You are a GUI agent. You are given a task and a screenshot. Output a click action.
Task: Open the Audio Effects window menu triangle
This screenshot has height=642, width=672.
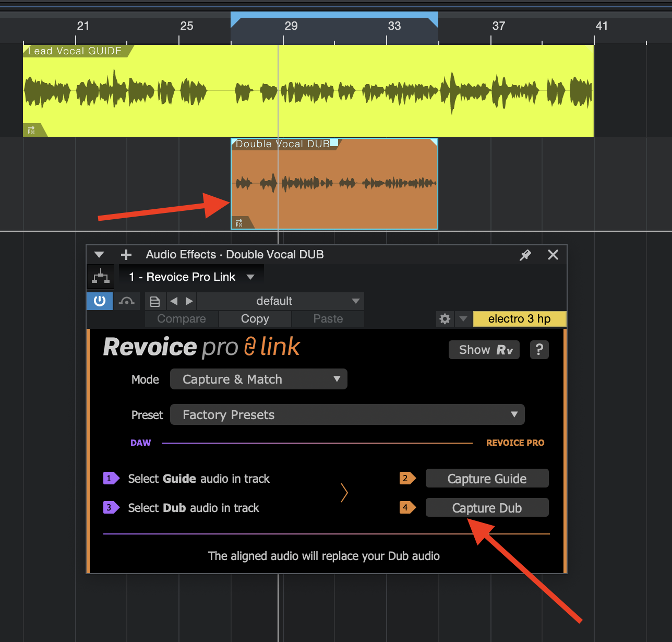click(99, 255)
